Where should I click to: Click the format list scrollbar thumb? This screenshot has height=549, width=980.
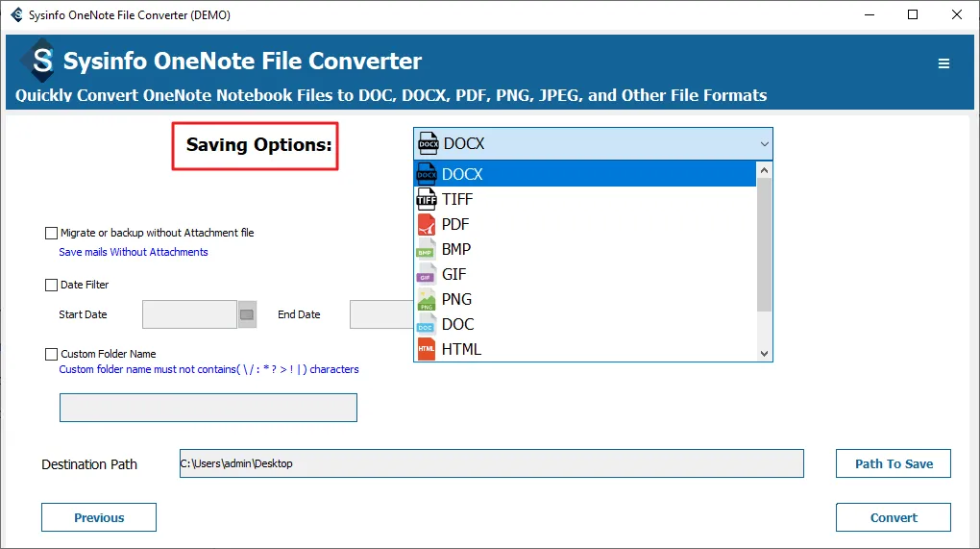(x=764, y=244)
